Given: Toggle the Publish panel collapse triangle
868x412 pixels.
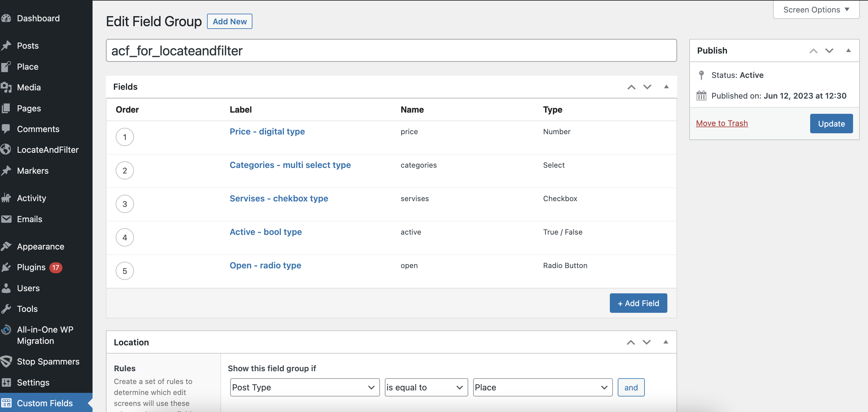Looking at the screenshot, I should click(848, 51).
